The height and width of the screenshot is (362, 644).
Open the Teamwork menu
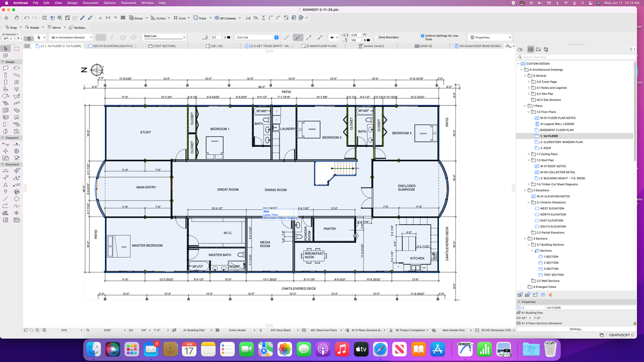[x=128, y=3]
